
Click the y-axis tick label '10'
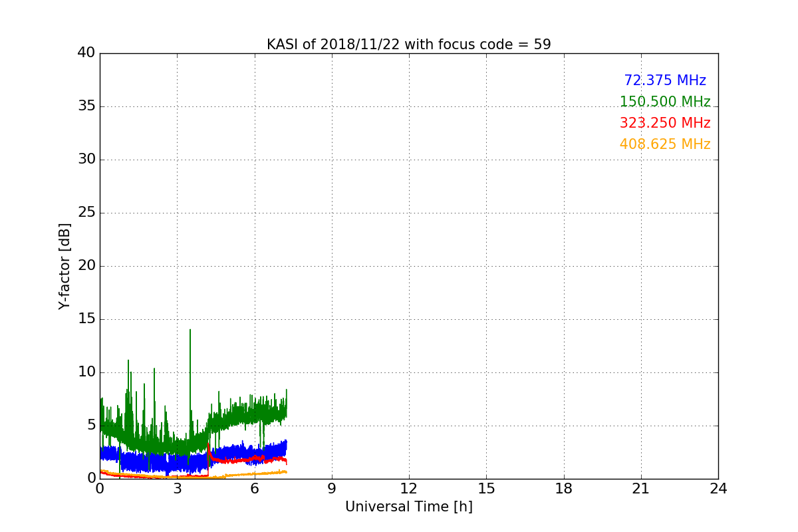click(86, 372)
